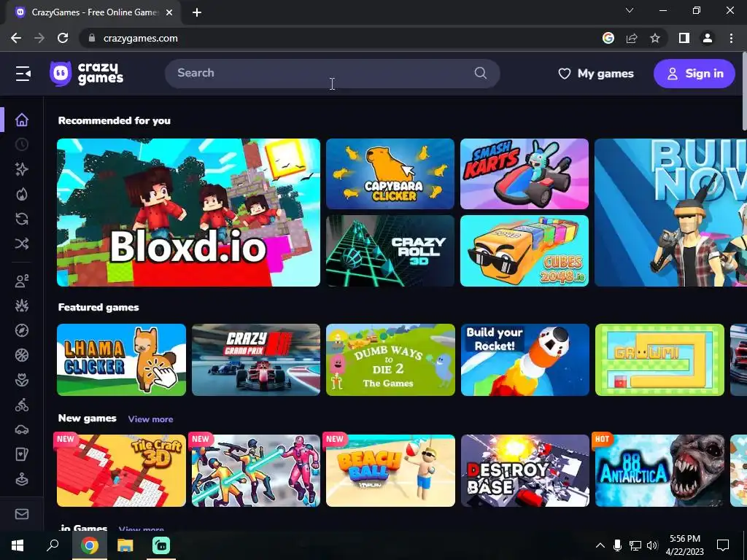
Task: Open Dumb Ways to Die 2 thumbnail
Action: pos(390,359)
